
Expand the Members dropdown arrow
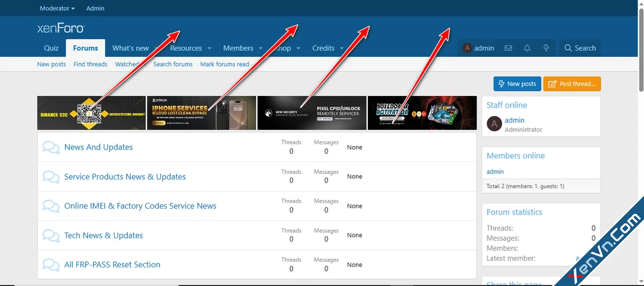(x=261, y=49)
